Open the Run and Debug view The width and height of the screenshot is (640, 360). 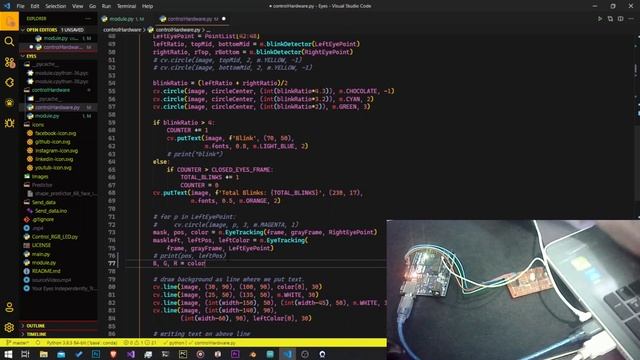[9, 82]
